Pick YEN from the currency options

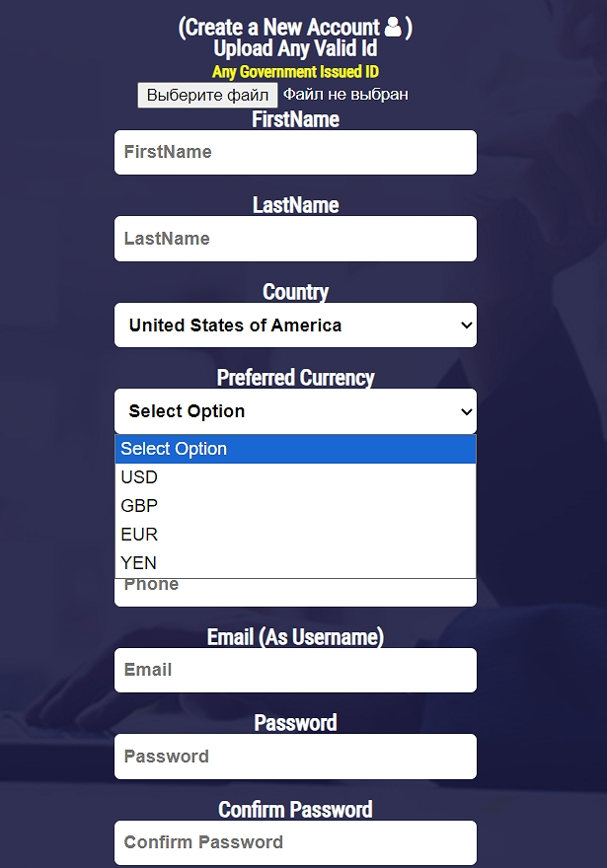[295, 563]
